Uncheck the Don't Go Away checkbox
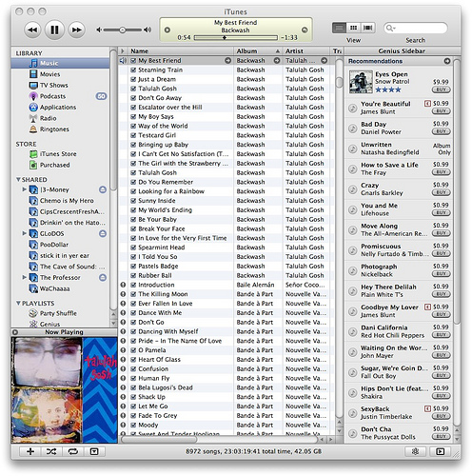Image resolution: width=472 pixels, height=476 pixels. click(x=133, y=98)
